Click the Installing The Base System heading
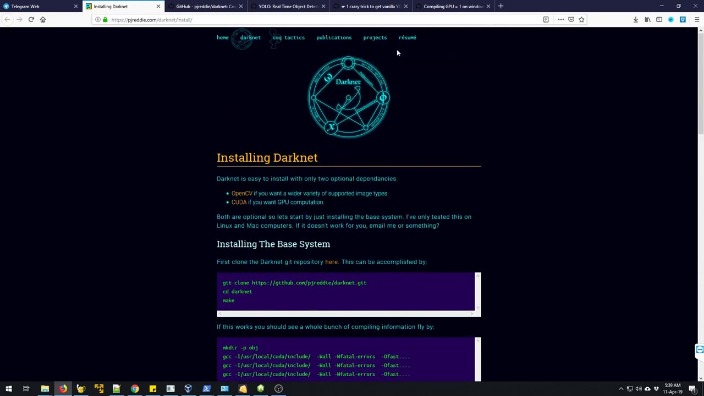 click(x=273, y=244)
